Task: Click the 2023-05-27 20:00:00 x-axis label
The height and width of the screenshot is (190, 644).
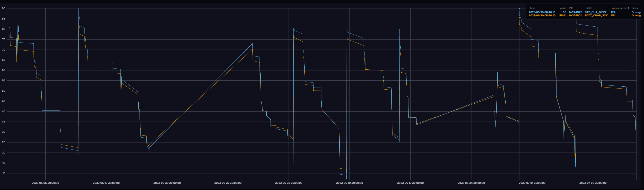Action: [x=228, y=183]
